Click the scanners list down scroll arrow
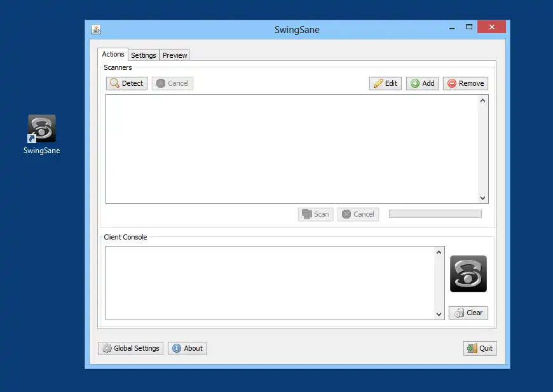Screen dimensions: 553x392 tap(483, 198)
